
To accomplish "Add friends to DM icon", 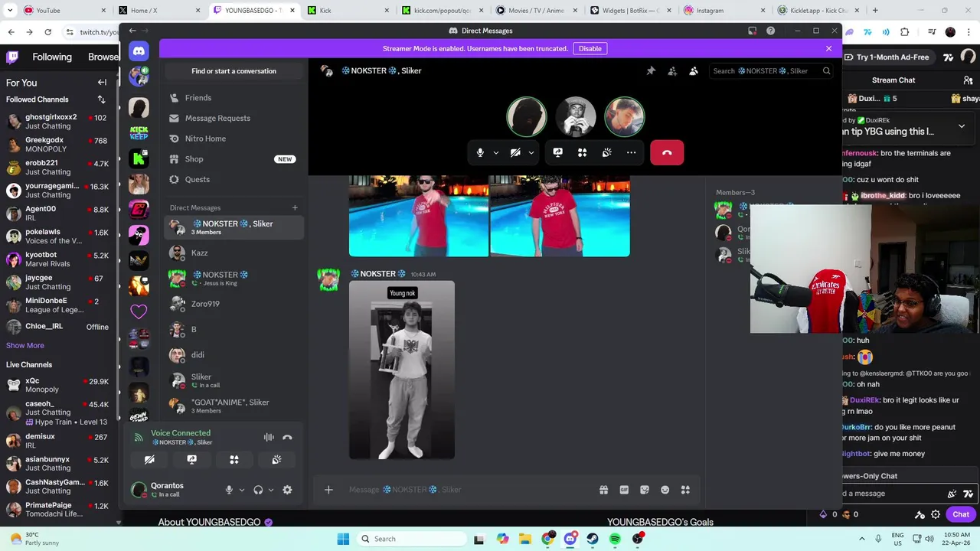I will click(x=672, y=70).
